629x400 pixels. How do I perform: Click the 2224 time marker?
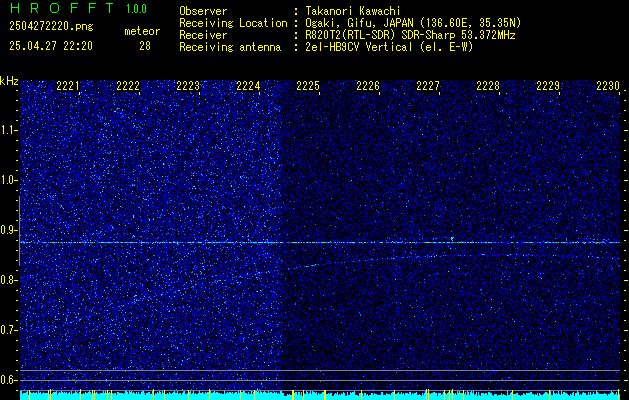[248, 86]
